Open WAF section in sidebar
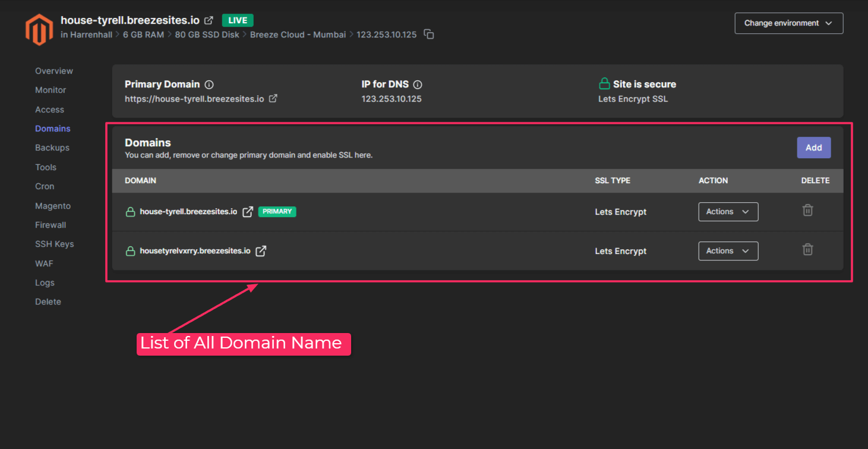This screenshot has height=449, width=868. tap(44, 263)
